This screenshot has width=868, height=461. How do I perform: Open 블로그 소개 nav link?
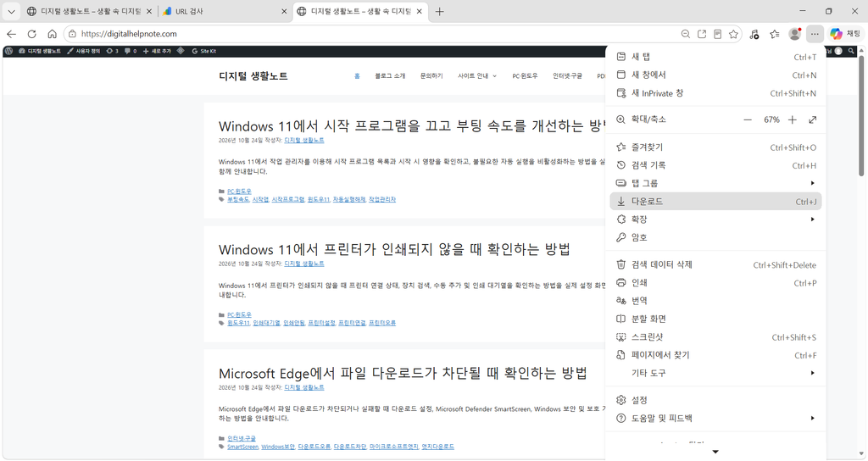pos(390,75)
